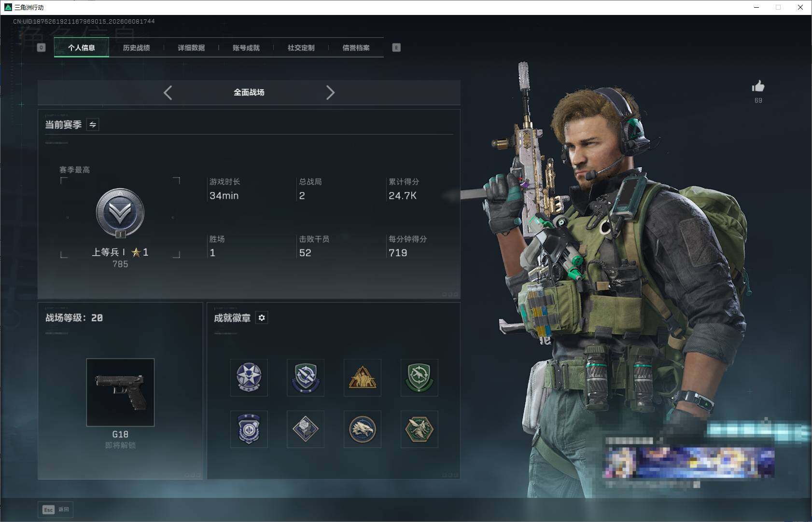This screenshot has height=522, width=812.
Task: Open the 信誉档案 tab
Action: tap(356, 48)
